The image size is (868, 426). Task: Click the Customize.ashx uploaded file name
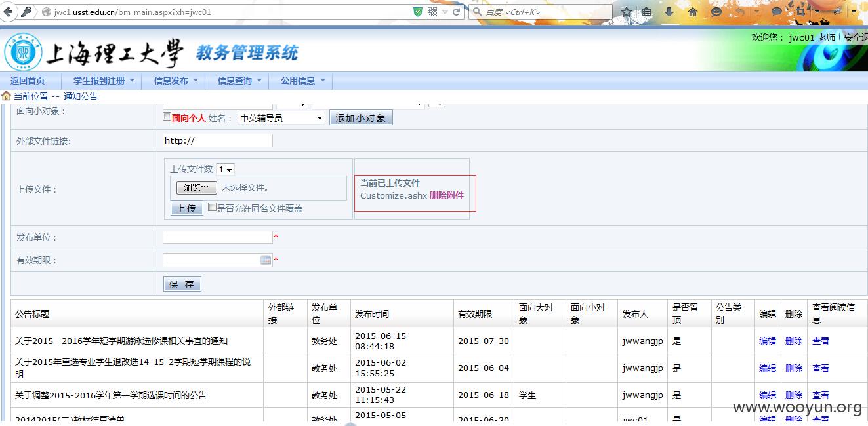point(394,195)
